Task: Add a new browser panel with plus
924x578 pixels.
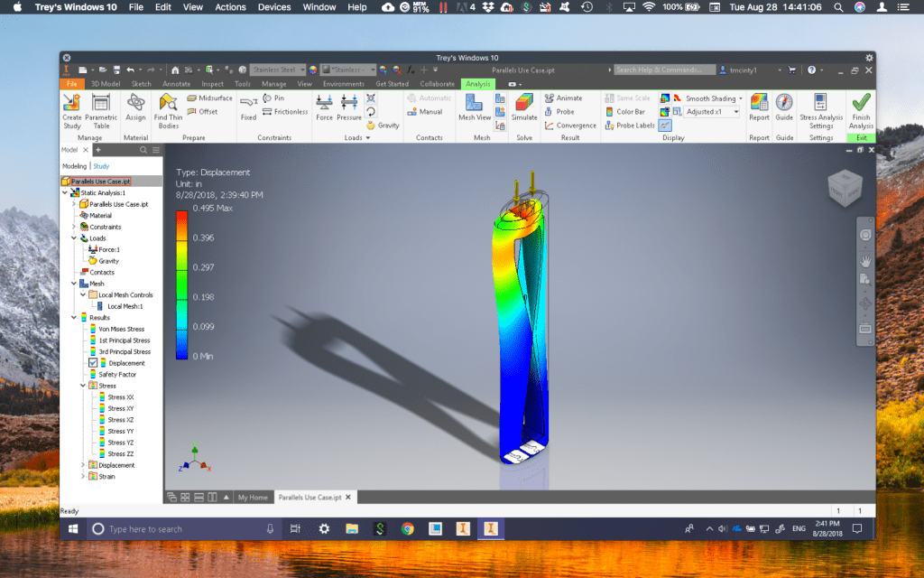Action: tap(98, 150)
